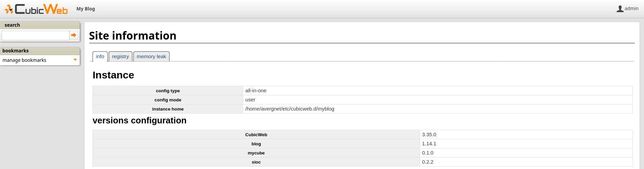
Task: Select the versions configuration heading
Action: pyautogui.click(x=139, y=120)
